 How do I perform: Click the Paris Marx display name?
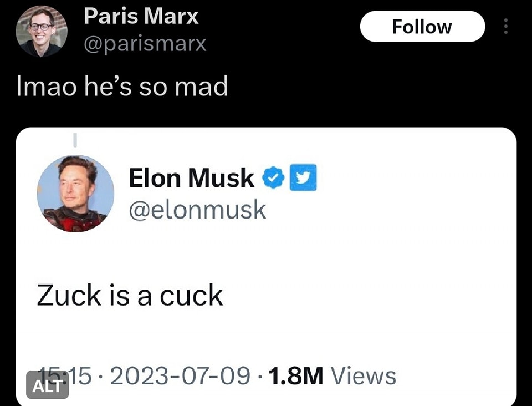click(x=141, y=17)
